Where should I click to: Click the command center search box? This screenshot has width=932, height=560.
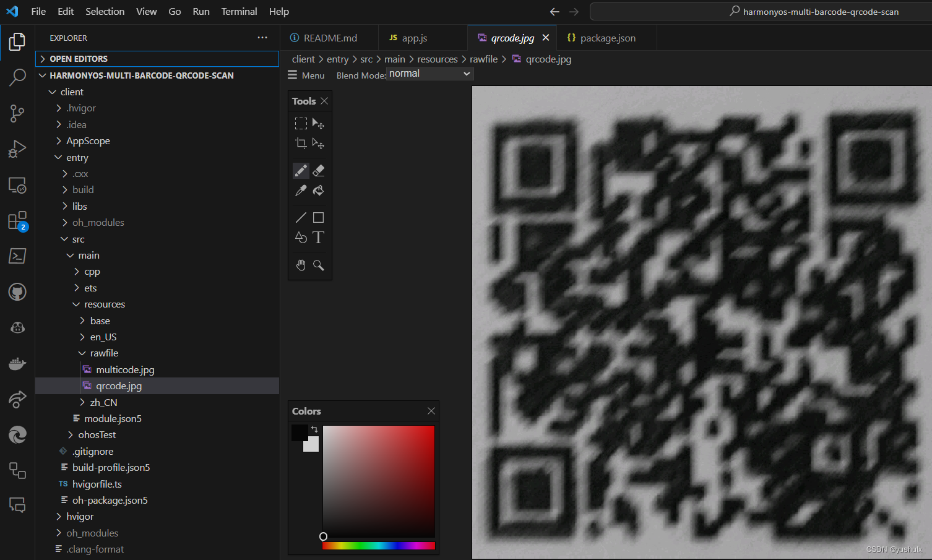tap(761, 11)
